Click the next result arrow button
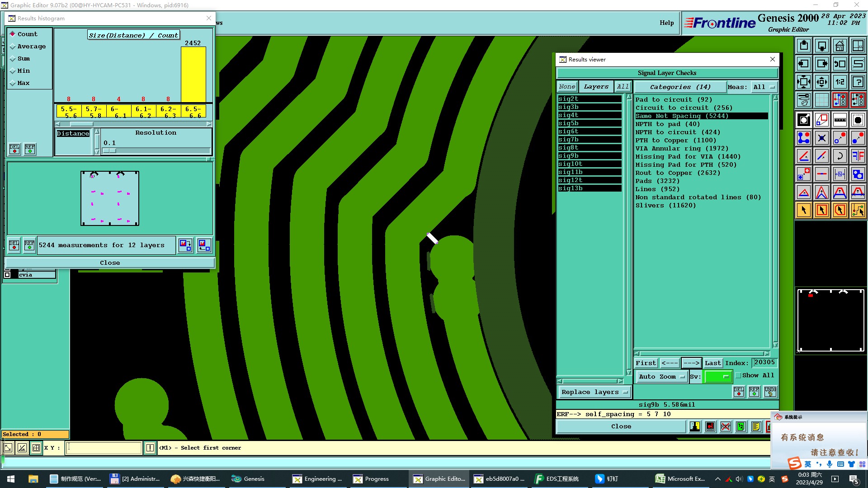The width and height of the screenshot is (868, 488). [x=691, y=363]
